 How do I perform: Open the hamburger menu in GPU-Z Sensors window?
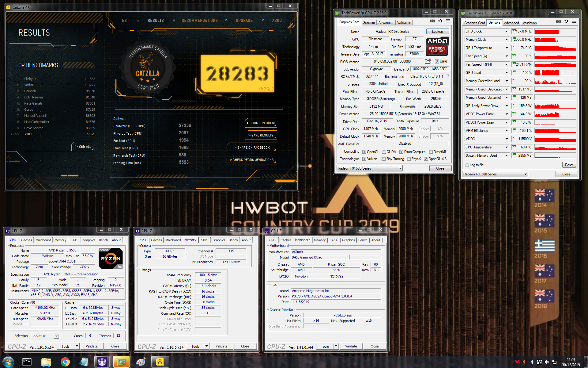574,21
